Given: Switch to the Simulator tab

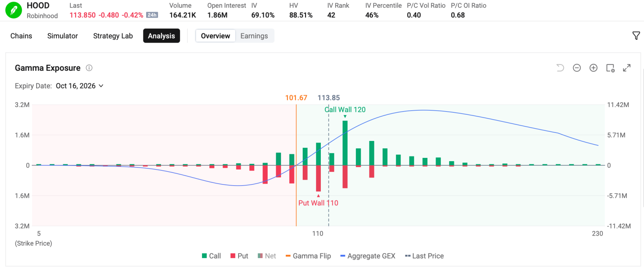Looking at the screenshot, I should [x=62, y=36].
